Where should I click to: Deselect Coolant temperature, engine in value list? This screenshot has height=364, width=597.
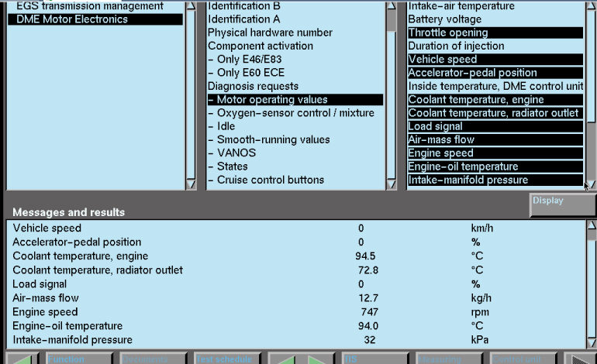(x=495, y=100)
